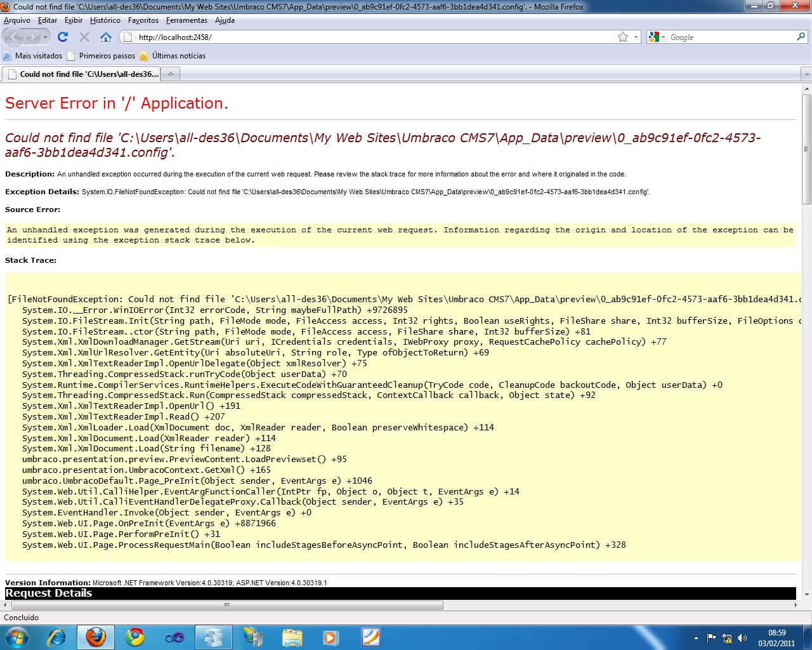Open Windows Explorer folder icon in taskbar
Screen dimensions: 812x650
292,637
